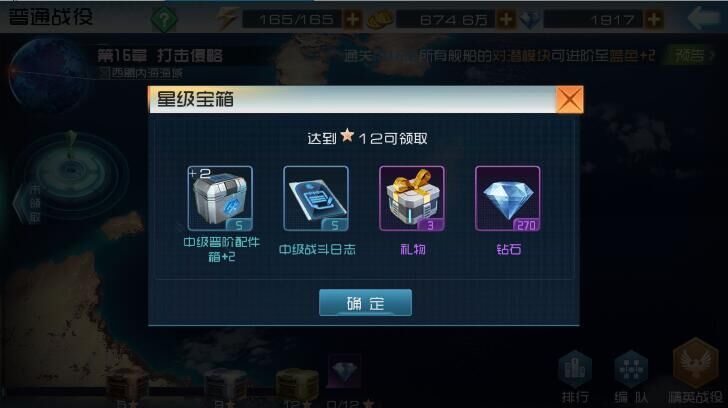This screenshot has height=408, width=728.
Task: Switch to 精英战役 elite campaign
Action: tap(695, 372)
